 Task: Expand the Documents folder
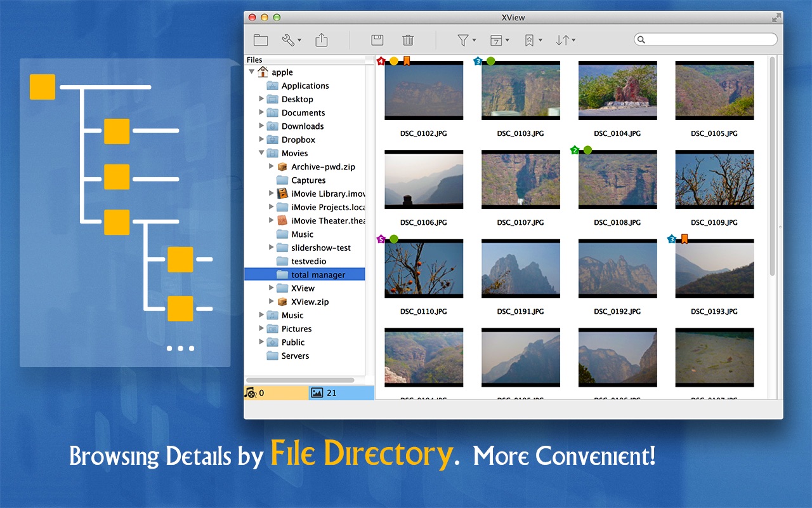pyautogui.click(x=261, y=112)
